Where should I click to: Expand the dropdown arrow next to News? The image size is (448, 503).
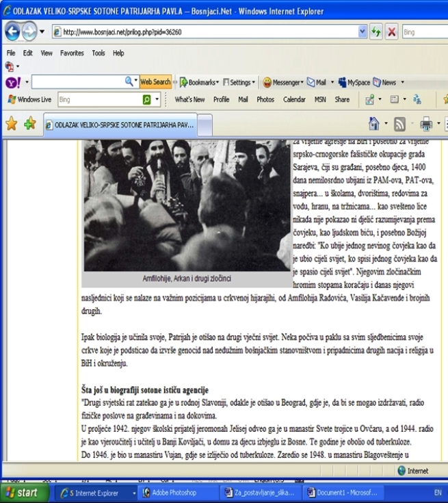point(402,82)
